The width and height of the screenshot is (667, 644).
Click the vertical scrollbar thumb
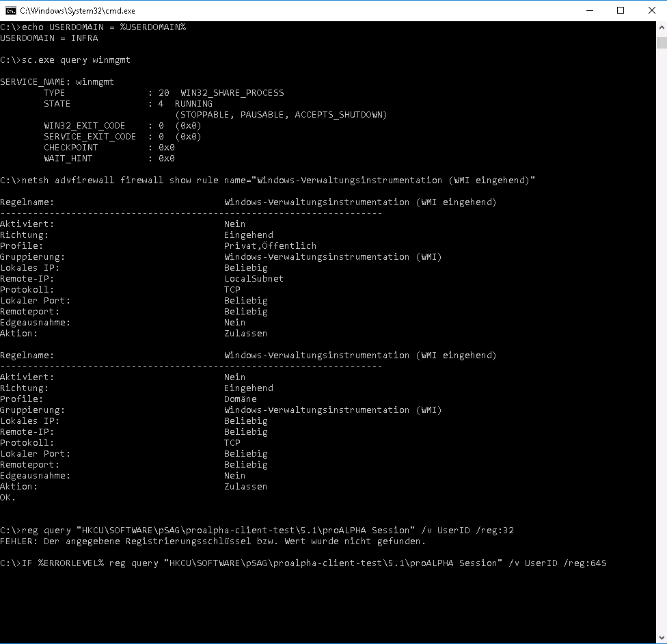(661, 42)
